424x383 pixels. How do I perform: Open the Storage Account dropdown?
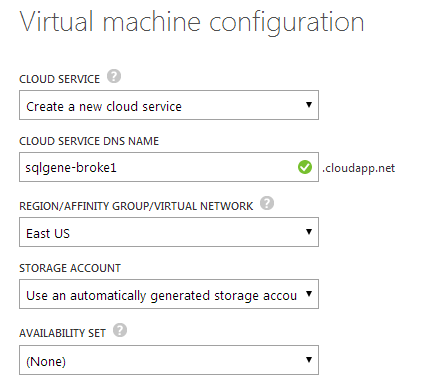(x=169, y=294)
